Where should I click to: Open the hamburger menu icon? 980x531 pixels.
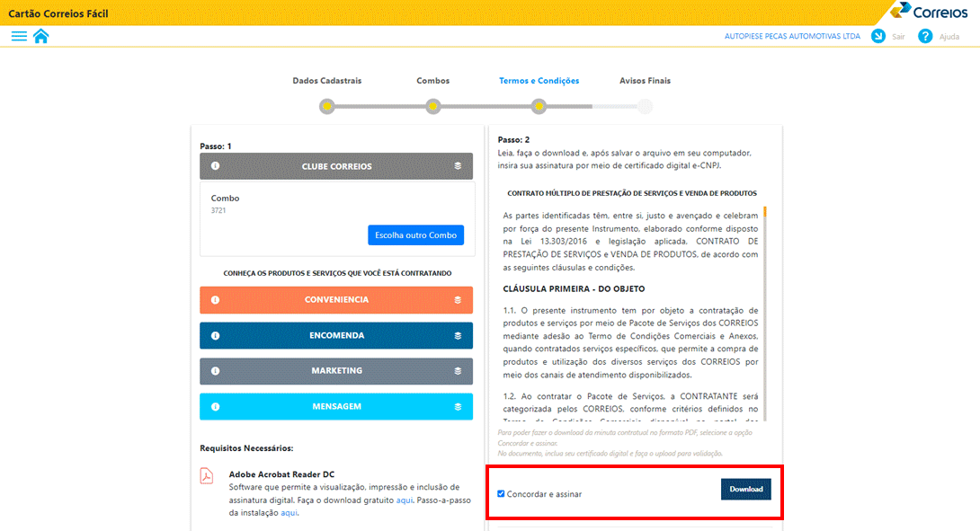(x=19, y=36)
